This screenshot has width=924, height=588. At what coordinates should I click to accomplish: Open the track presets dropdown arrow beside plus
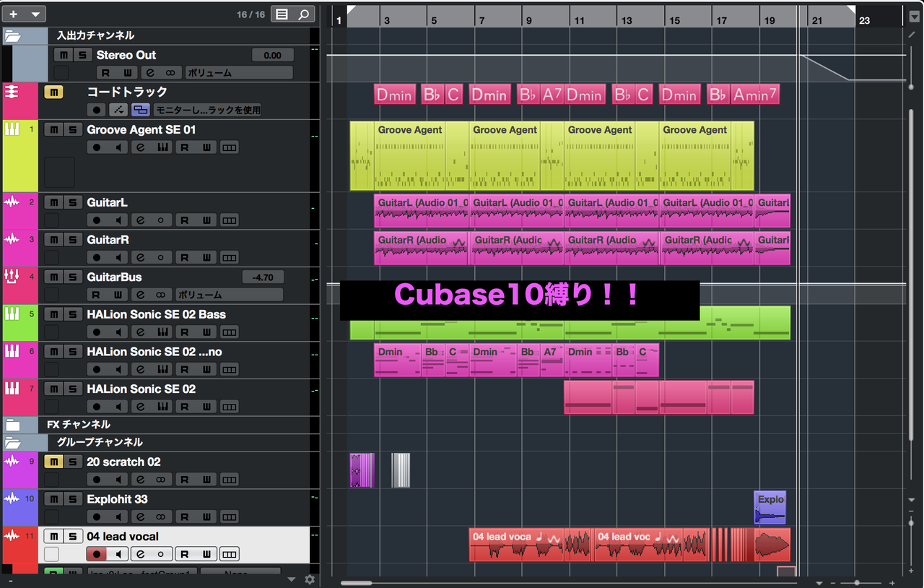click(35, 14)
